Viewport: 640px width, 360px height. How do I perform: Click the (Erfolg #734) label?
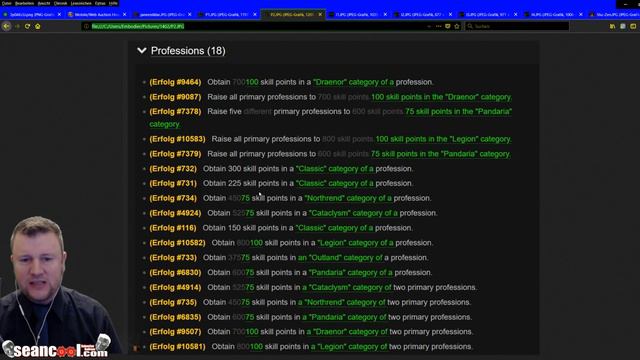click(173, 198)
